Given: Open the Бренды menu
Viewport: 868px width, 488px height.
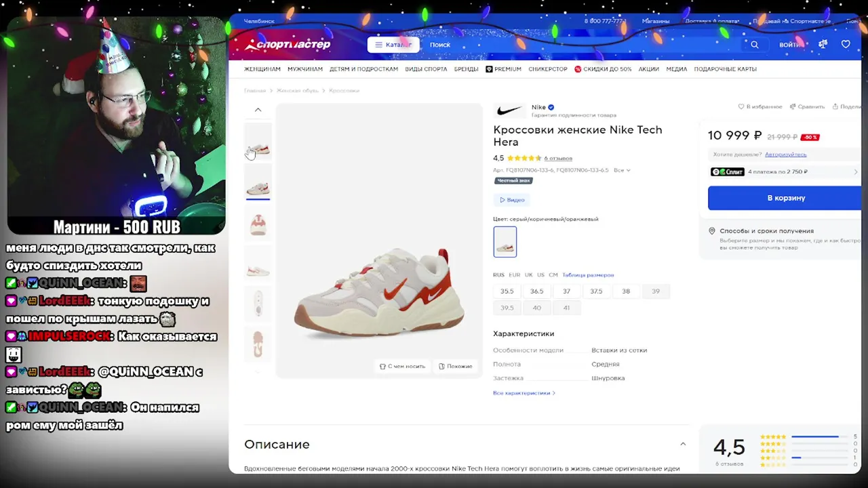Looking at the screenshot, I should [x=467, y=69].
